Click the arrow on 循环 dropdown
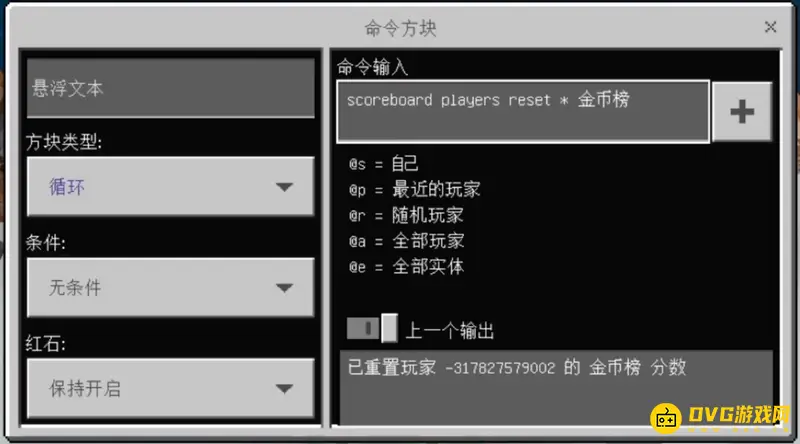The height and width of the screenshot is (444, 800). [x=284, y=187]
